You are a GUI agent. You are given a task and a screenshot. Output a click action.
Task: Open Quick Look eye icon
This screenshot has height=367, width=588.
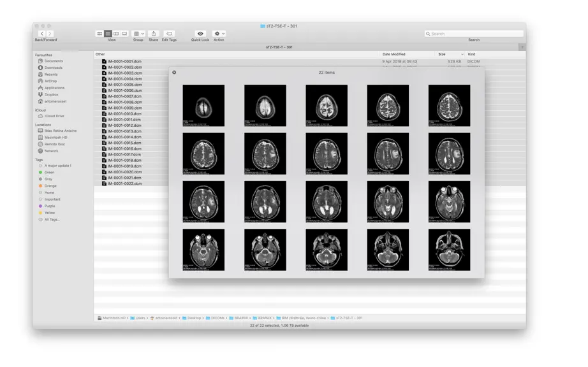point(200,34)
